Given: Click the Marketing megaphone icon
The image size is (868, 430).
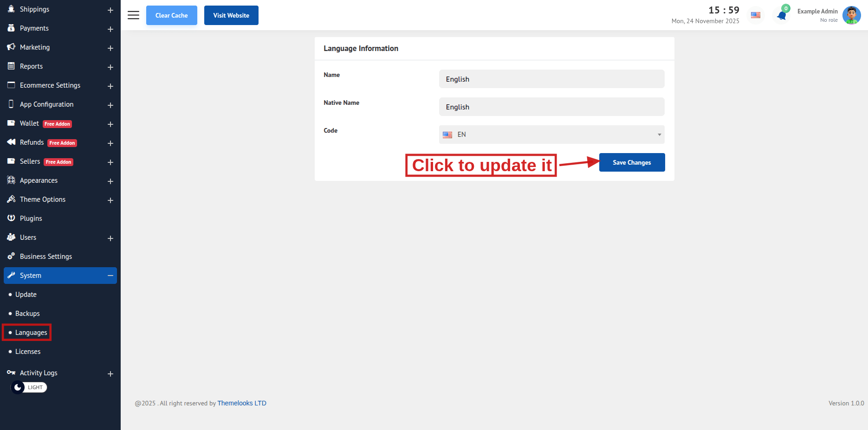Looking at the screenshot, I should [11, 47].
